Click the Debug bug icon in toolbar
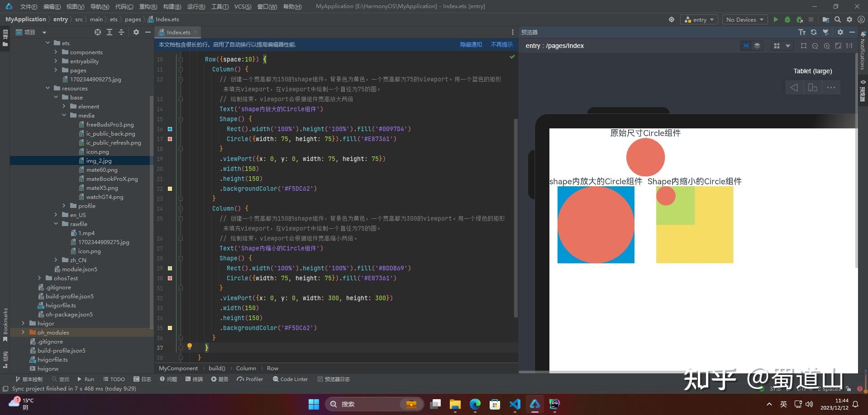Viewport: 868px width, 415px height. coord(787,19)
